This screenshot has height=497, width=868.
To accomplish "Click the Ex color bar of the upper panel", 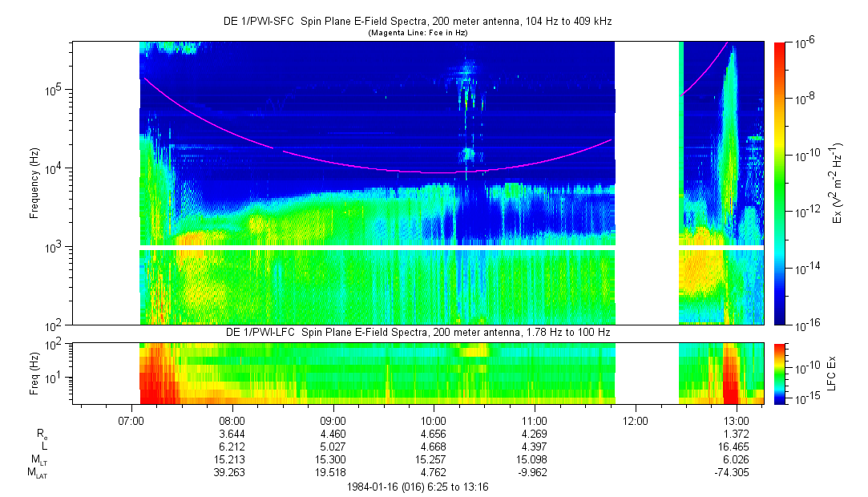I will 780,183.
